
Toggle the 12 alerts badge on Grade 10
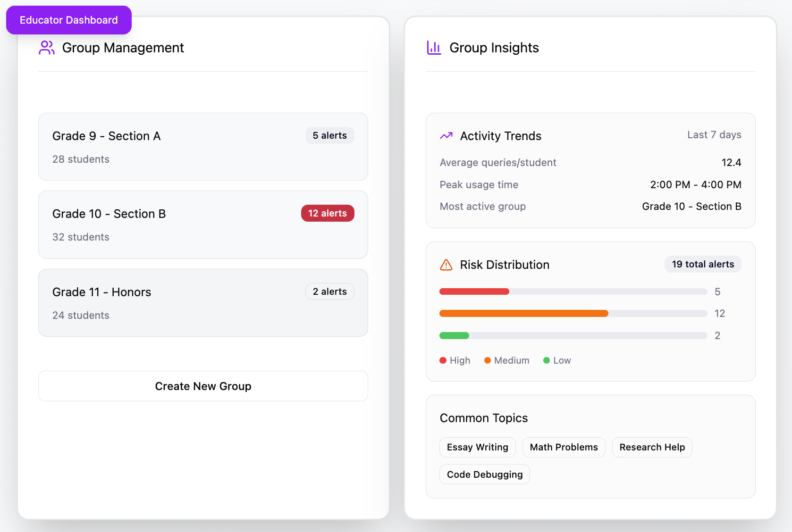point(327,213)
